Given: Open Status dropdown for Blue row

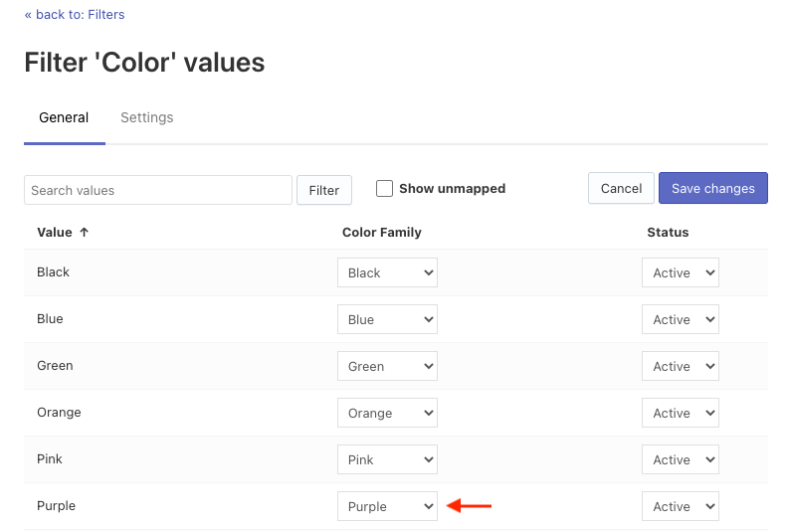Looking at the screenshot, I should click(680, 319).
